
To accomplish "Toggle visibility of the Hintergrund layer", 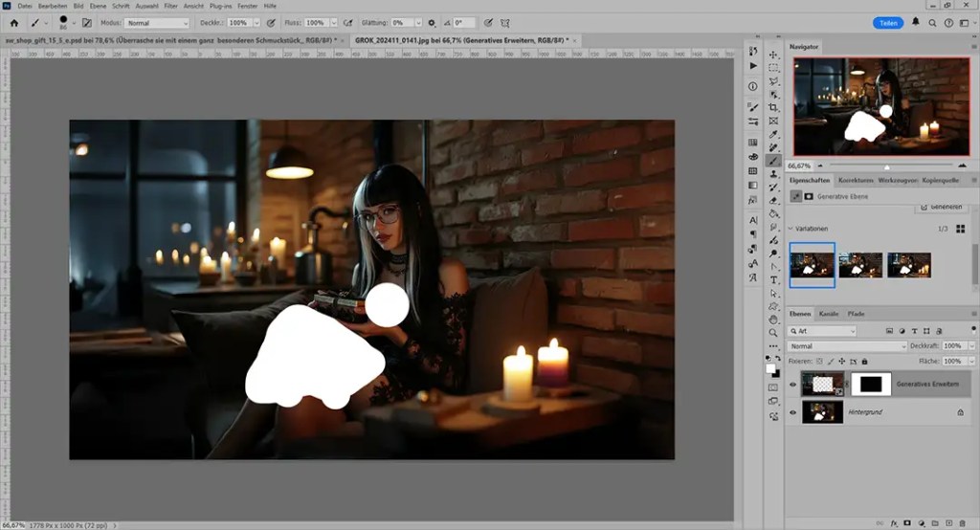I will coord(793,412).
